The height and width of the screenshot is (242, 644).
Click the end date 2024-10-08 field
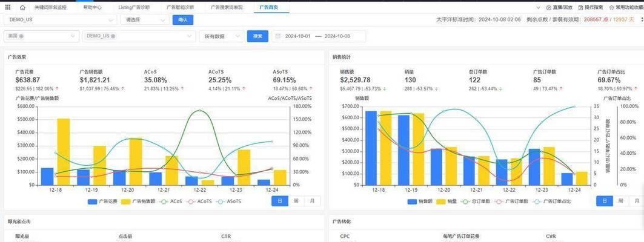pyautogui.click(x=337, y=36)
